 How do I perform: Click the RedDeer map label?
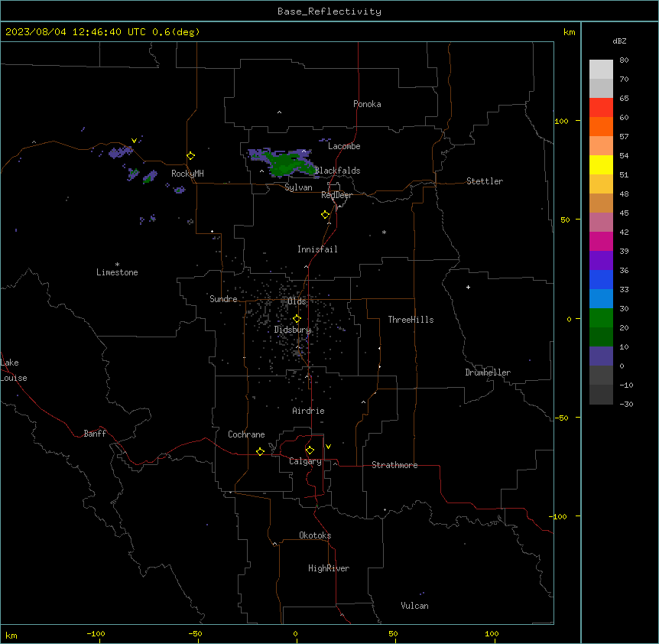336,195
